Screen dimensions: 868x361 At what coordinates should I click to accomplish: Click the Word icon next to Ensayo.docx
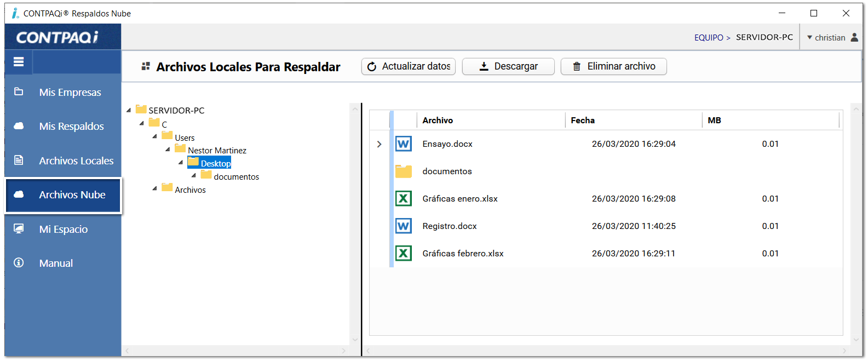403,144
